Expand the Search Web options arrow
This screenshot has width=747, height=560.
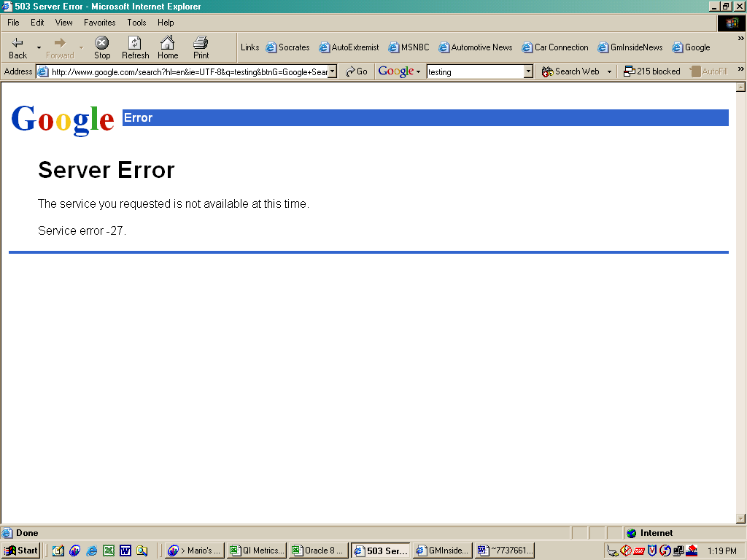[609, 71]
